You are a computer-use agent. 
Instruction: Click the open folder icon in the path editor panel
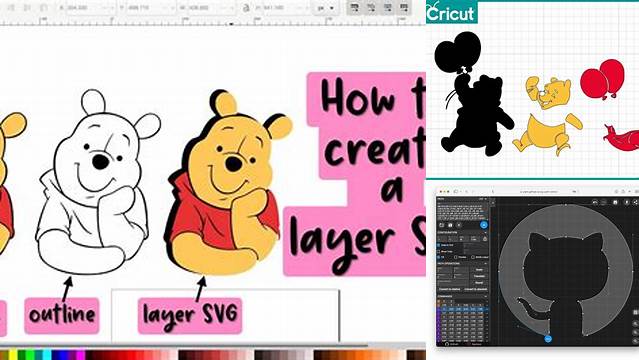[x=441, y=225]
